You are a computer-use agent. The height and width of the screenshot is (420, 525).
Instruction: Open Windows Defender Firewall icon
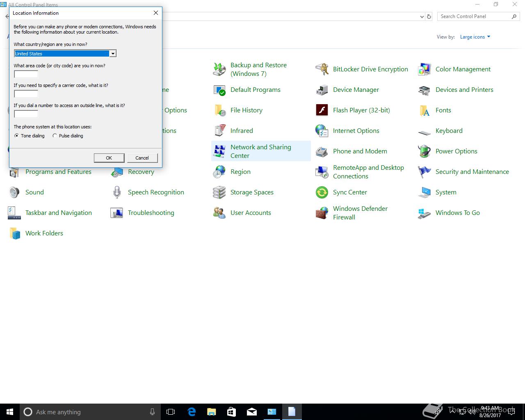(x=322, y=213)
